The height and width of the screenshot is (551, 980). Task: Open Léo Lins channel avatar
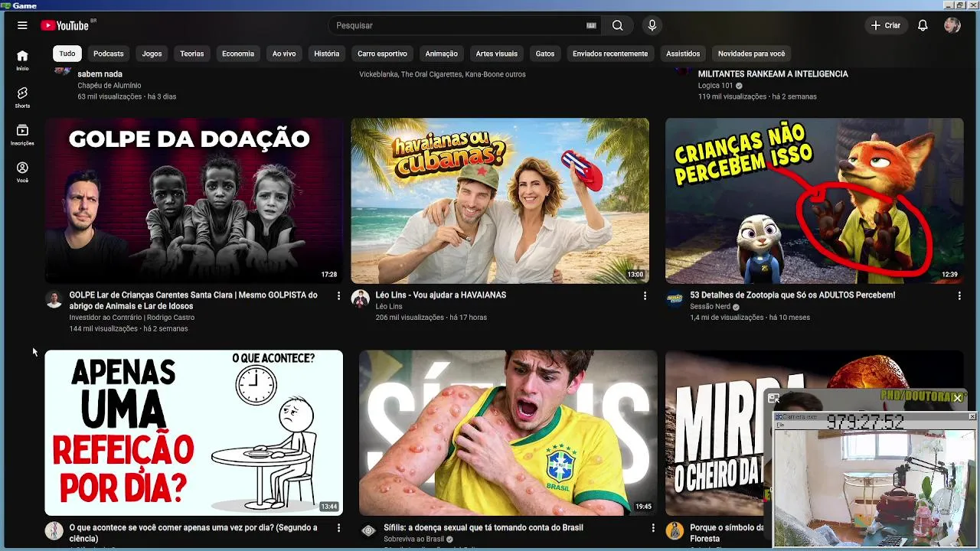360,299
